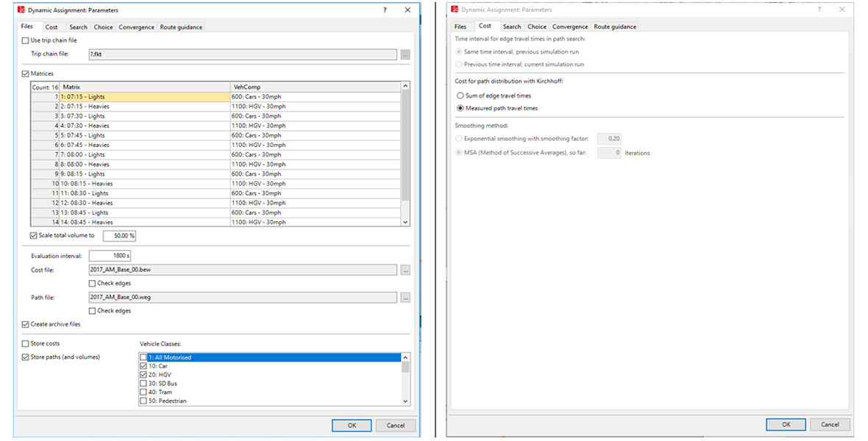
Task: Click Cancel in the right dialog
Action: click(830, 424)
